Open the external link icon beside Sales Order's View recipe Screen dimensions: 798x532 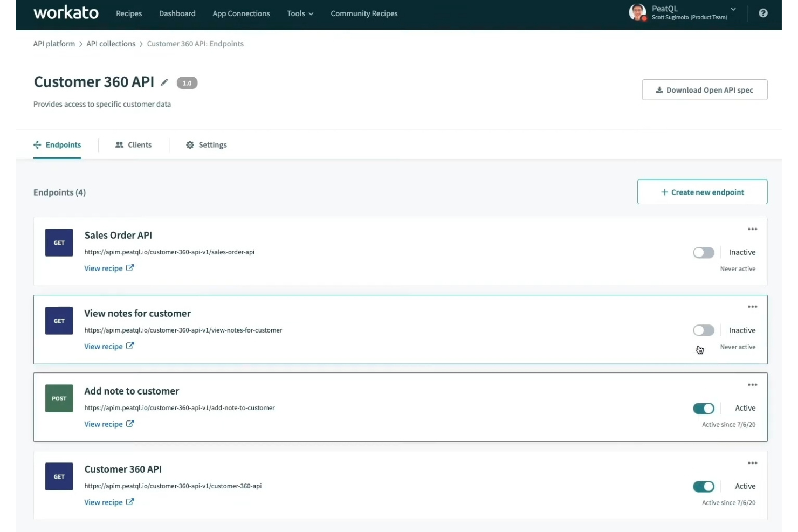[x=130, y=267]
